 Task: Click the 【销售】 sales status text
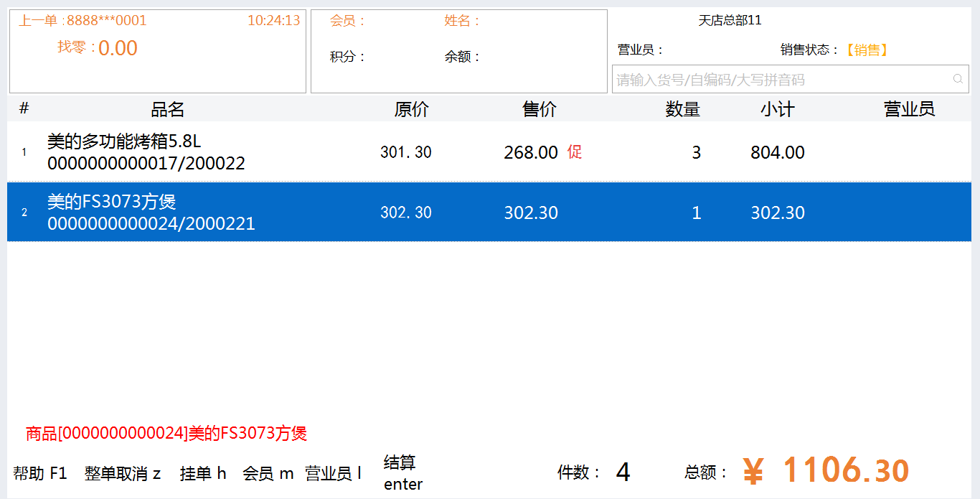[x=867, y=50]
